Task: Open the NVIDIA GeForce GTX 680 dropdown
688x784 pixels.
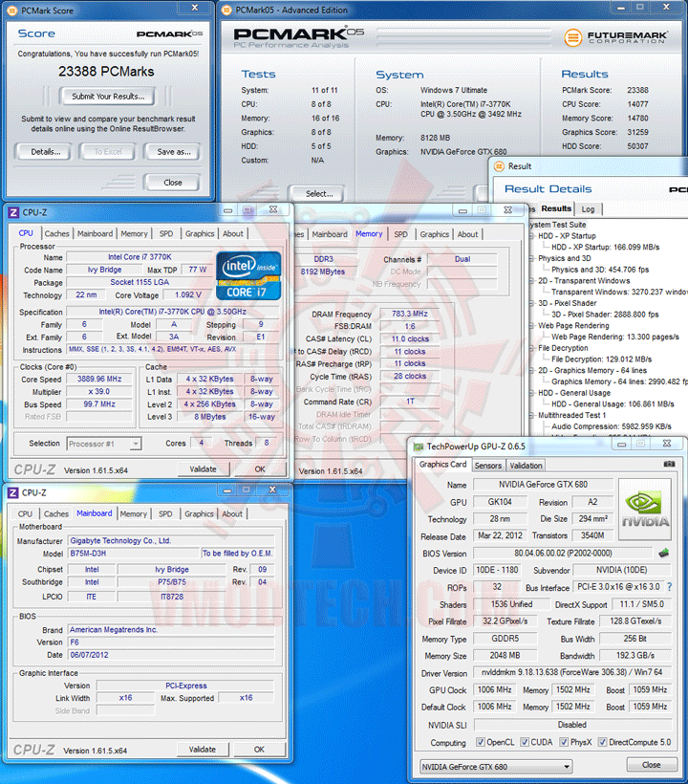Action: [x=496, y=767]
